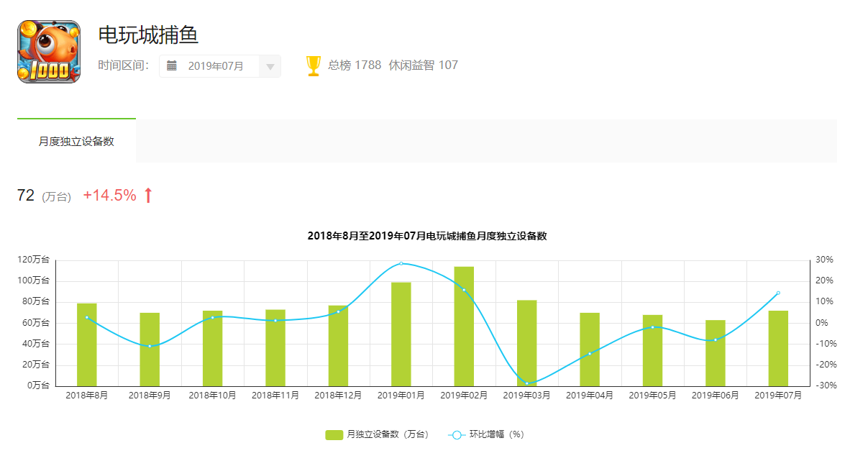Switch to 月度独立设备数 tab
The height and width of the screenshot is (461, 868).
[76, 141]
